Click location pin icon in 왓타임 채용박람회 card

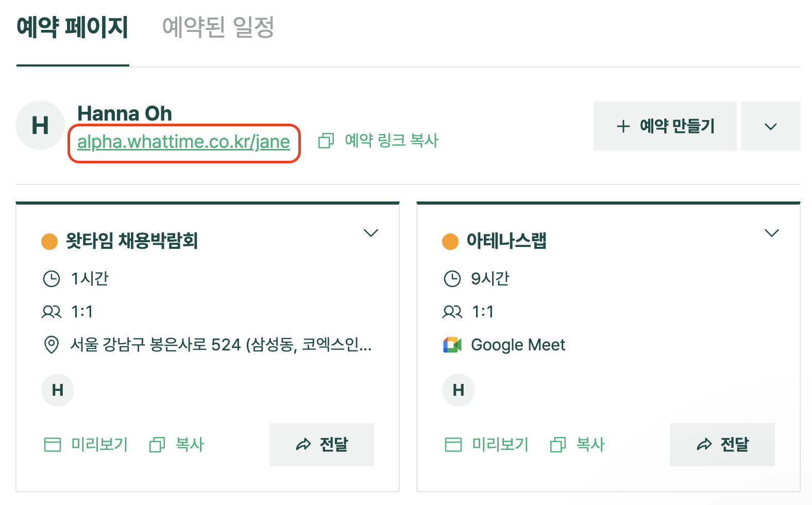52,345
